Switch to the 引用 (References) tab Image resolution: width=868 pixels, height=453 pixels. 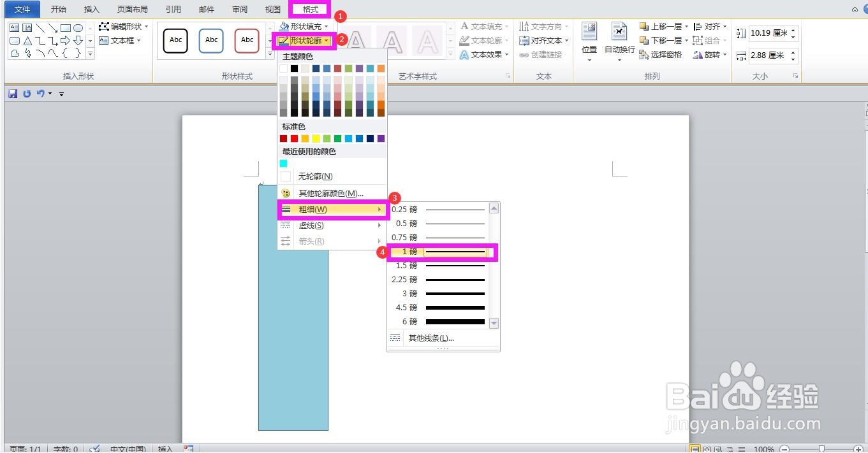click(x=173, y=9)
